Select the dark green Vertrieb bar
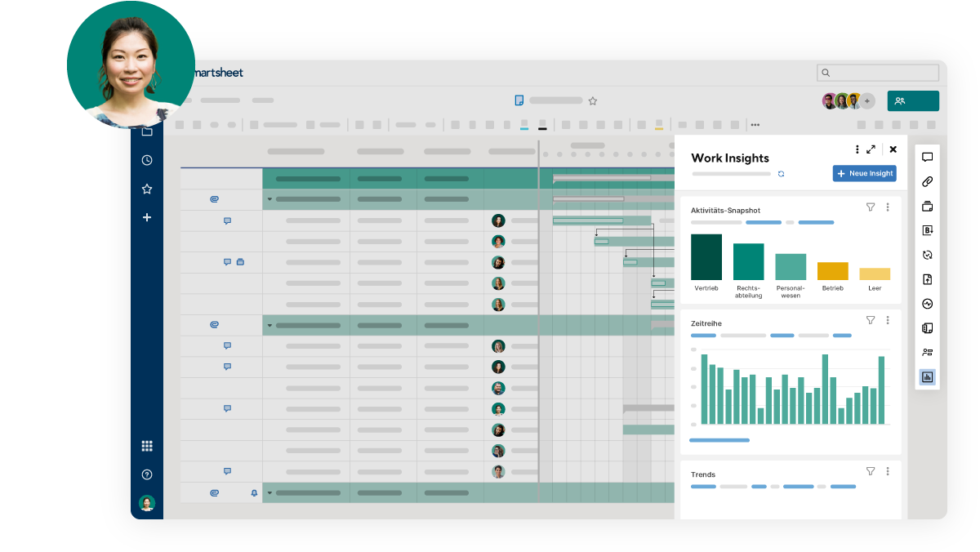The width and height of the screenshot is (980, 552). pyautogui.click(x=706, y=257)
